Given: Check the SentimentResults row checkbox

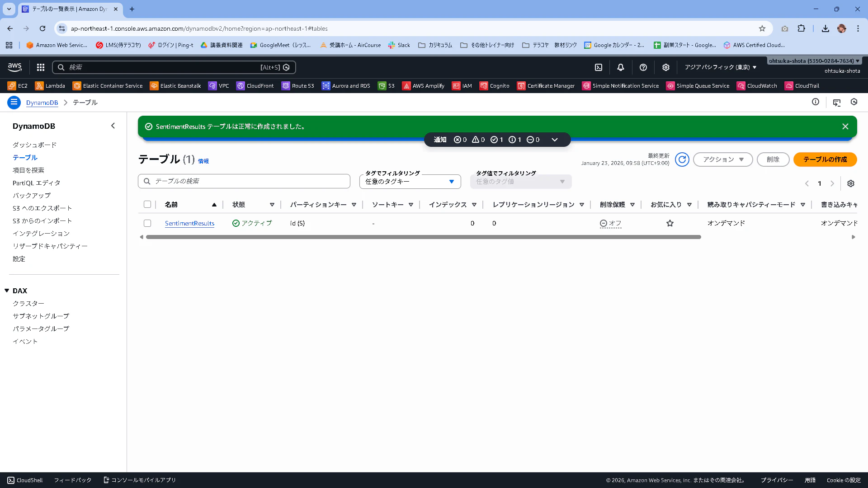Looking at the screenshot, I should pos(147,223).
